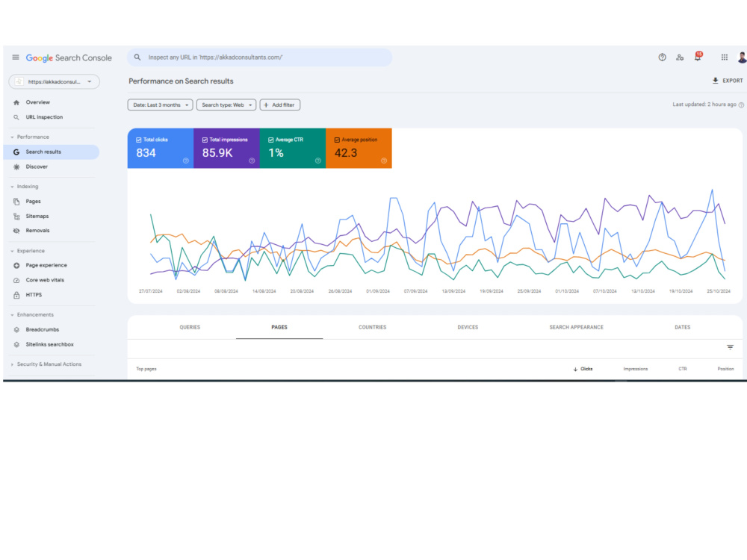The width and height of the screenshot is (747, 560).
Task: Open the Google apps grid icon
Action: (x=724, y=57)
